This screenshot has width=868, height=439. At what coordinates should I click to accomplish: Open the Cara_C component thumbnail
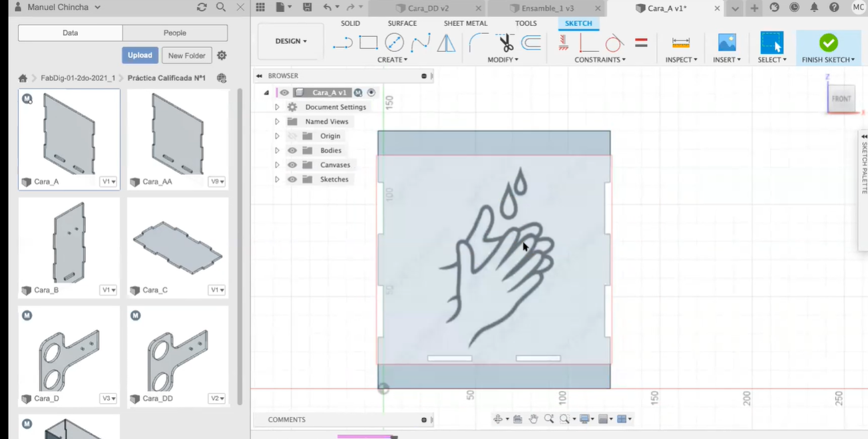tap(177, 247)
